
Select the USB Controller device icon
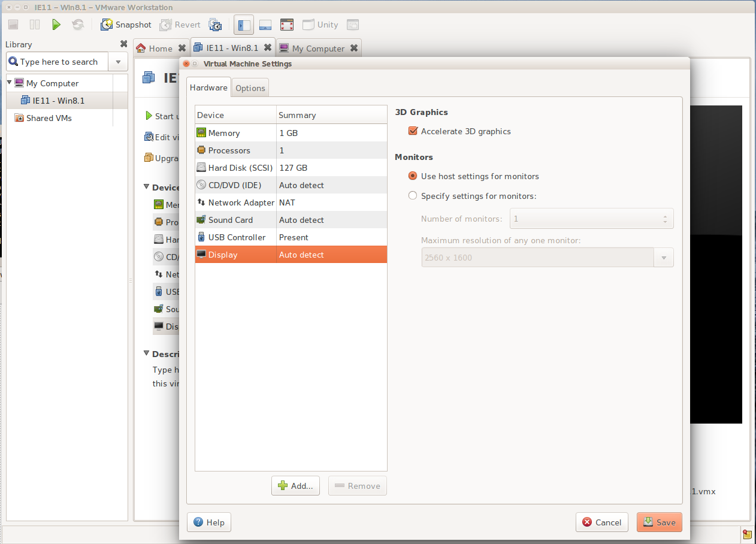click(x=201, y=237)
